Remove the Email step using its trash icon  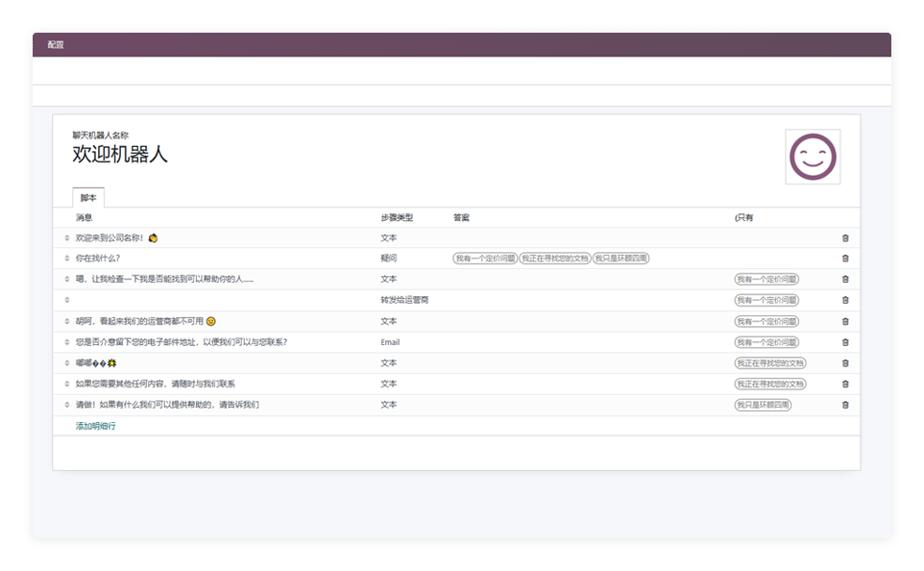tap(845, 342)
